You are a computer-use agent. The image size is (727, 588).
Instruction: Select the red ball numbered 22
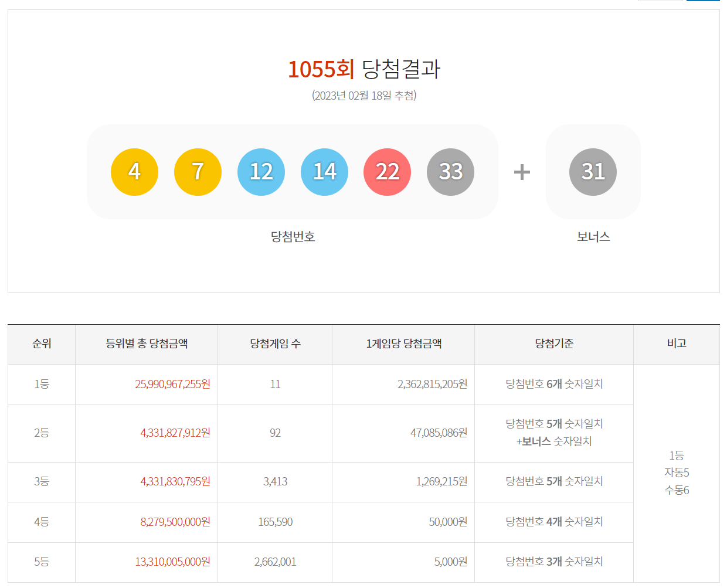coord(387,171)
